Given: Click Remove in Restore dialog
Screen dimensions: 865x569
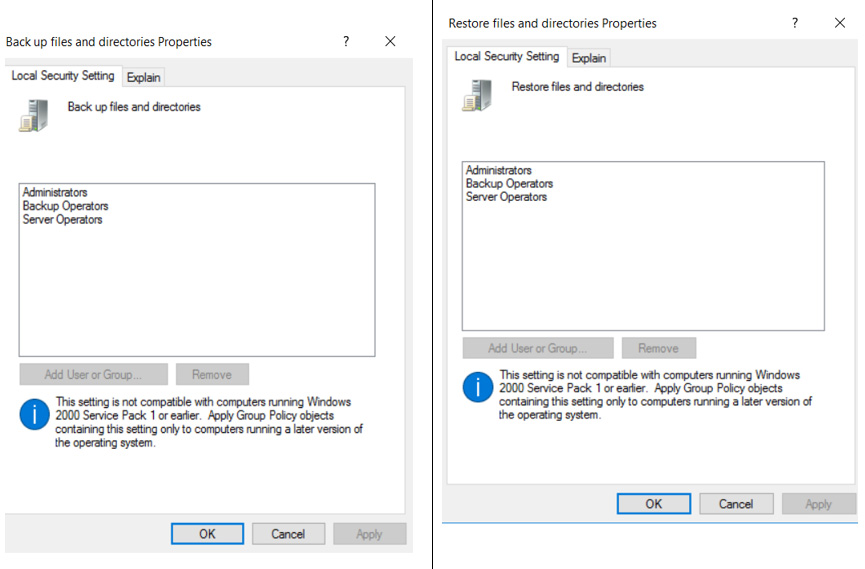Looking at the screenshot, I should [x=659, y=348].
